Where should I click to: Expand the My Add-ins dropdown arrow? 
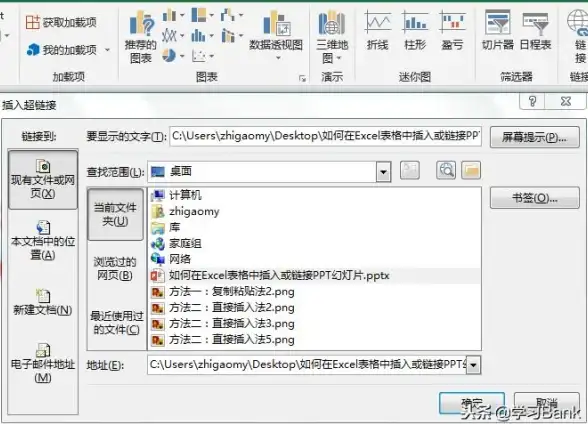[x=108, y=50]
